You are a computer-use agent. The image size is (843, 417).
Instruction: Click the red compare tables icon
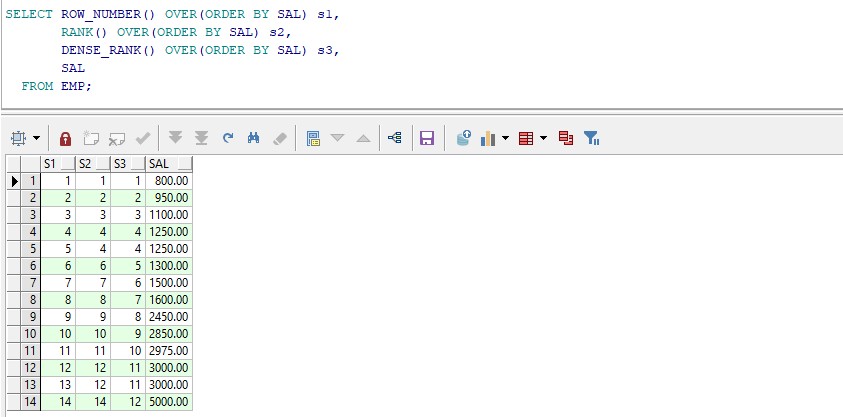point(566,138)
